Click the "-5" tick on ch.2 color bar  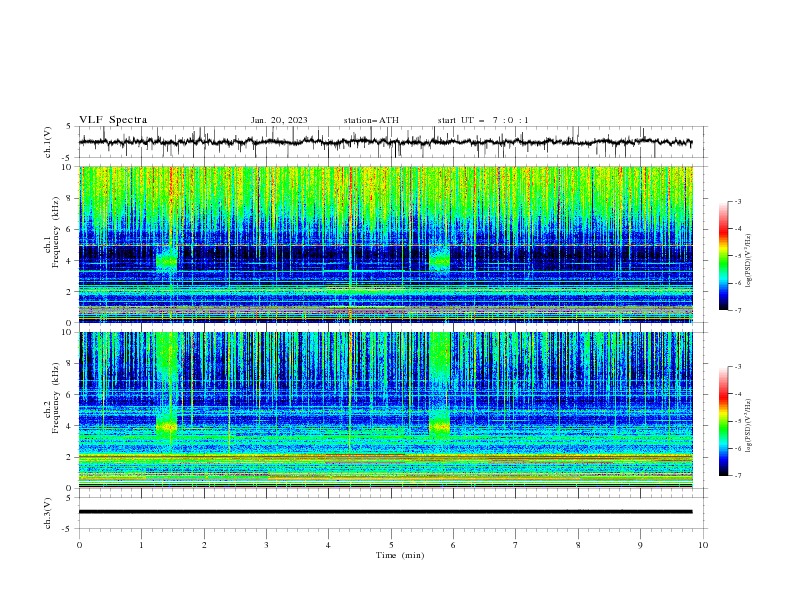(737, 421)
